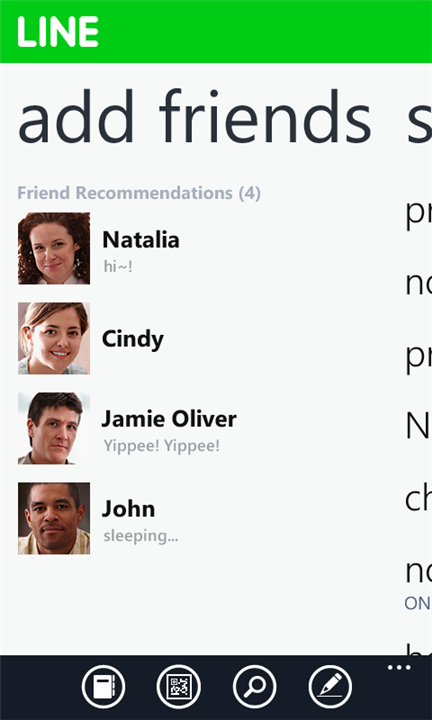432x720 pixels.
Task: Click John's "sleeping..." status line
Action: (140, 536)
